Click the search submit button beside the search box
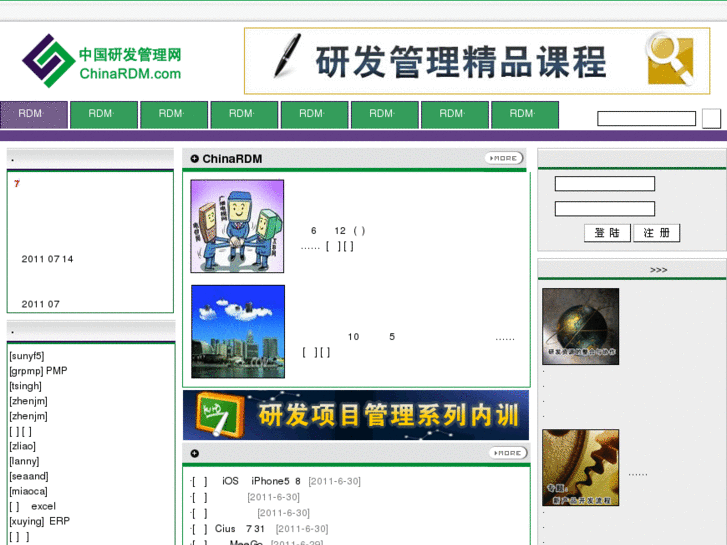The height and width of the screenshot is (545, 727). click(x=711, y=118)
